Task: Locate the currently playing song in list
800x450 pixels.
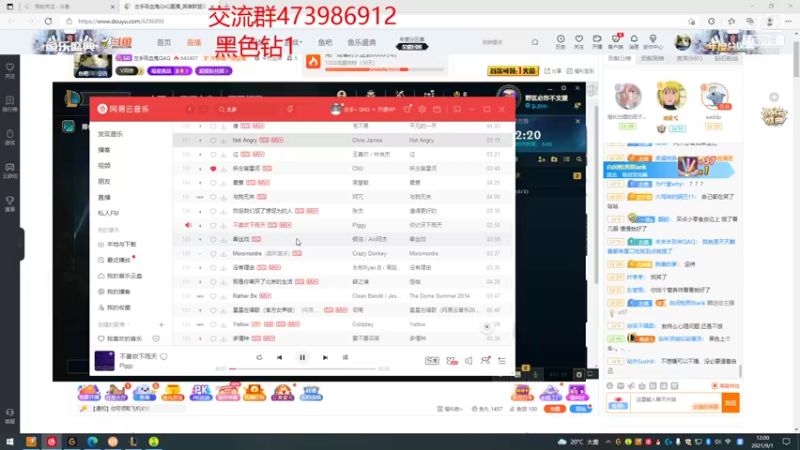Action: 487,327
